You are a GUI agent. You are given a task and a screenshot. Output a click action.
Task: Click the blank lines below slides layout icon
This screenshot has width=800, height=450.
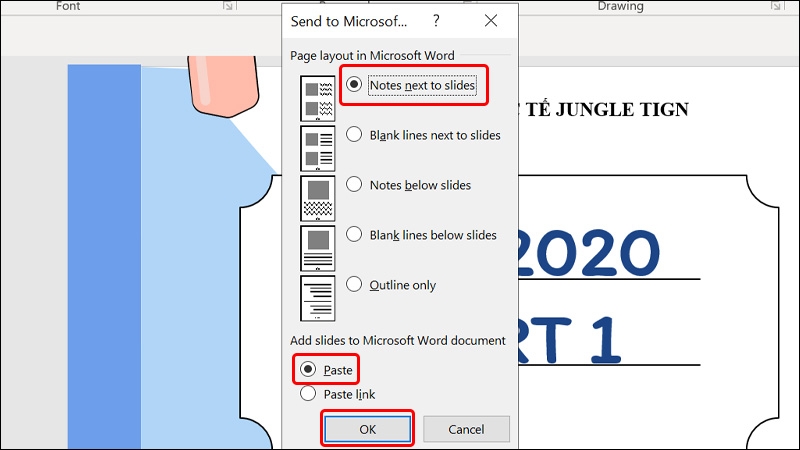(x=317, y=248)
